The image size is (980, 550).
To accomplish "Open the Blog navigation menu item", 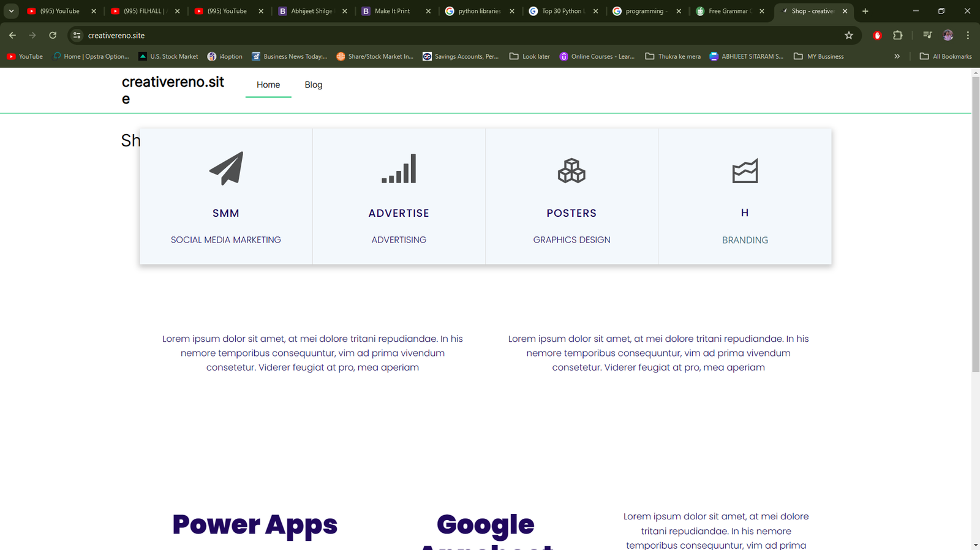I will tap(313, 85).
